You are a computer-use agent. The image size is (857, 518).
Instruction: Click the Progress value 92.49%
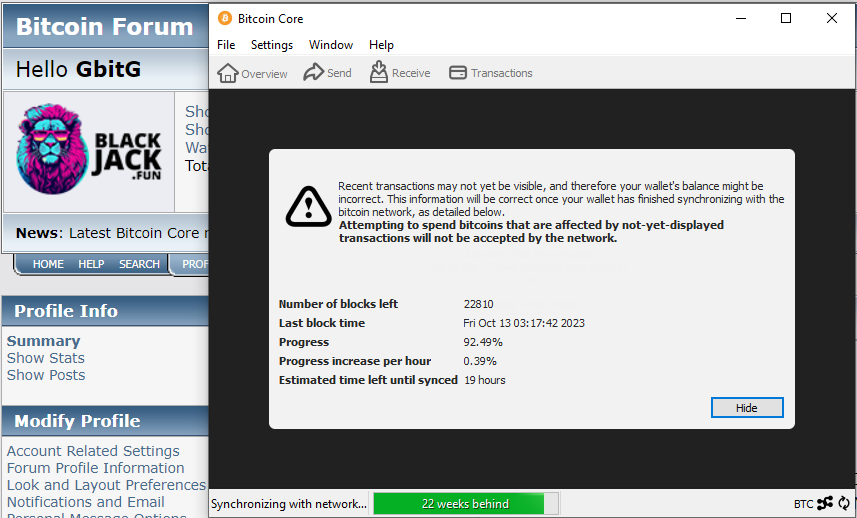click(x=483, y=342)
